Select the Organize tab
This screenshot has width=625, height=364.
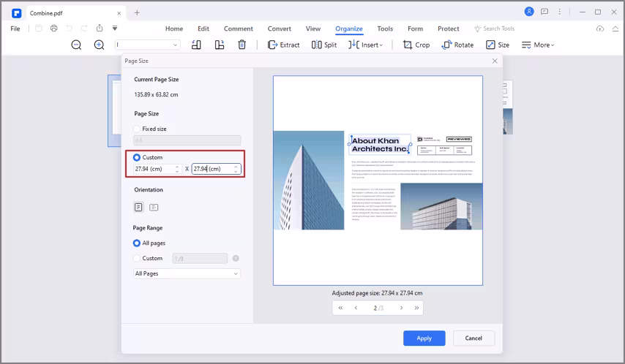coord(349,29)
